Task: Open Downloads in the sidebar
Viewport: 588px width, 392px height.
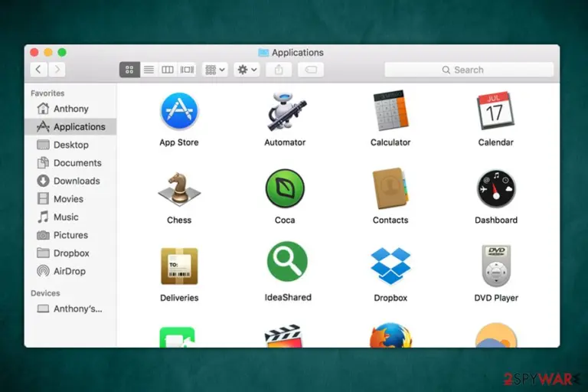Action: click(x=70, y=181)
